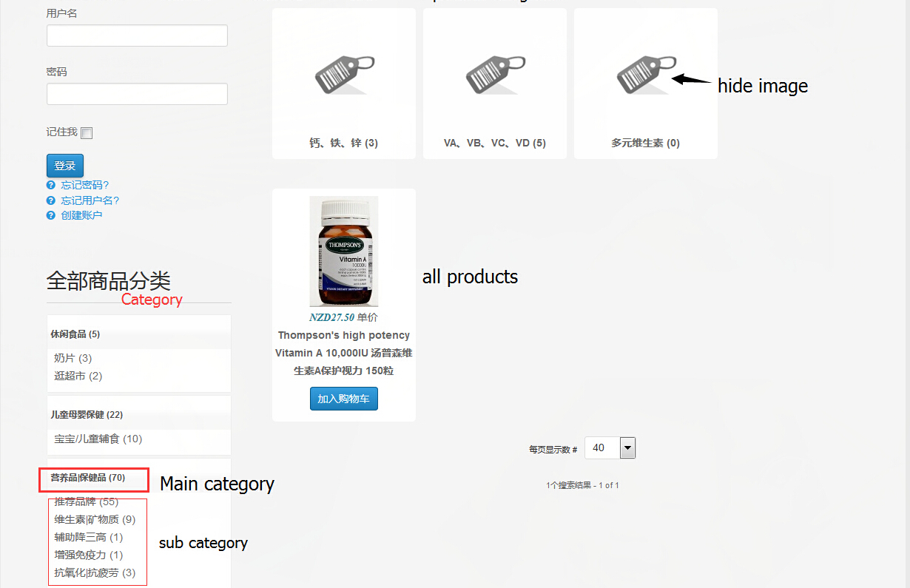
Task: Open the 维生素|矿物质 (9) subcategory
Action: pyautogui.click(x=95, y=519)
